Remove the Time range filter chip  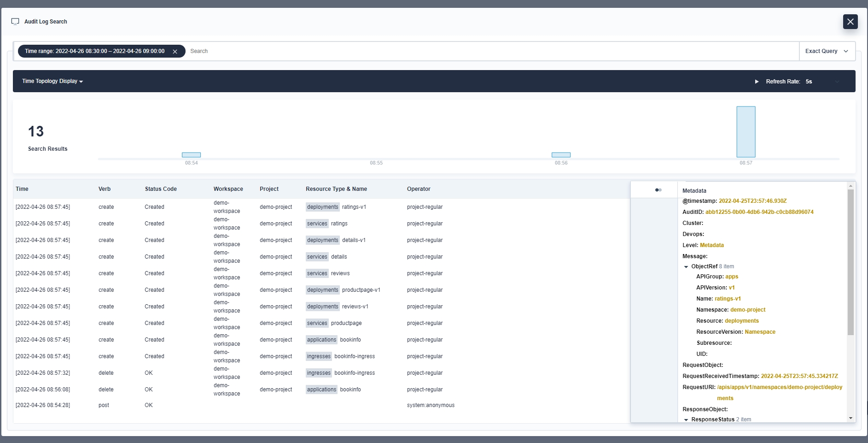tap(175, 52)
